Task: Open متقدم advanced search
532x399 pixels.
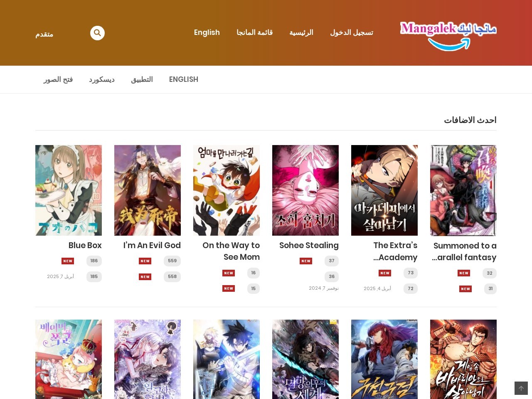Action: point(44,34)
